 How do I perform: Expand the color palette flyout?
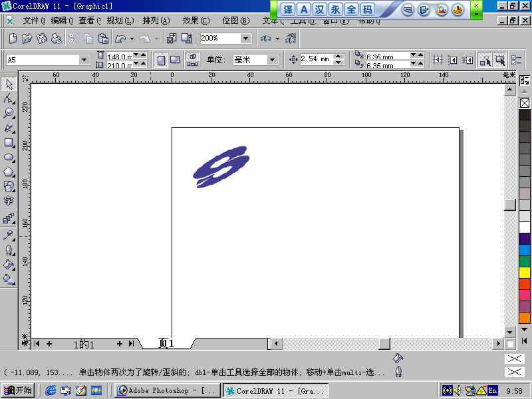(x=524, y=340)
